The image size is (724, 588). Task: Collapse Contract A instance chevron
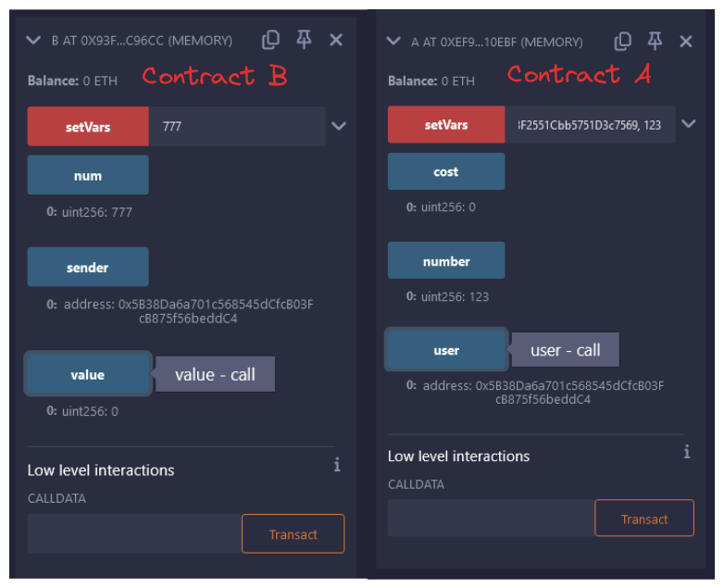coord(393,41)
